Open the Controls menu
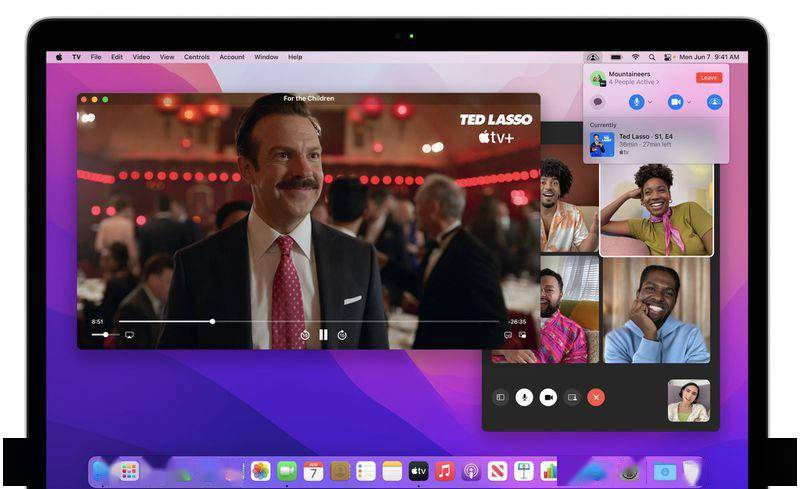800x489 pixels. pyautogui.click(x=197, y=57)
